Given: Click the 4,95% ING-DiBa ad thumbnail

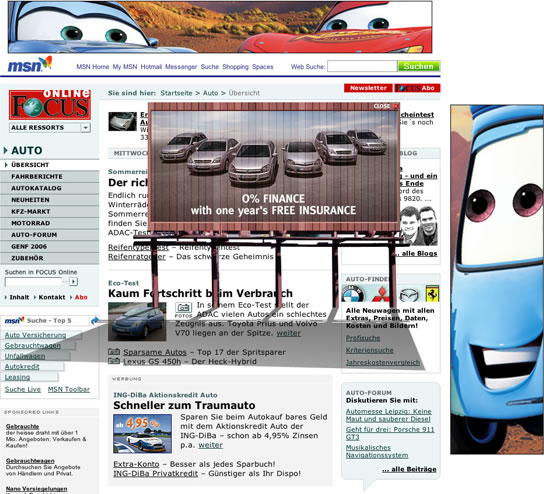Looking at the screenshot, I should pos(142,433).
